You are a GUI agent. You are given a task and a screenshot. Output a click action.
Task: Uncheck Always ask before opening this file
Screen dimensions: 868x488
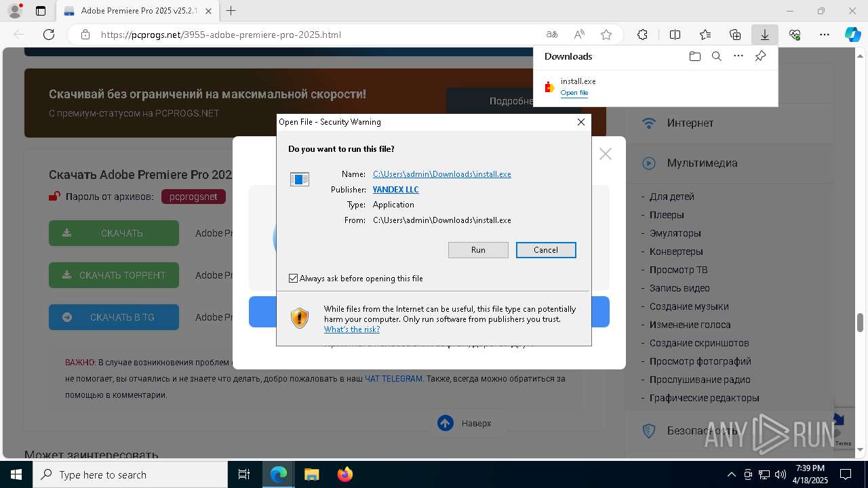point(293,279)
